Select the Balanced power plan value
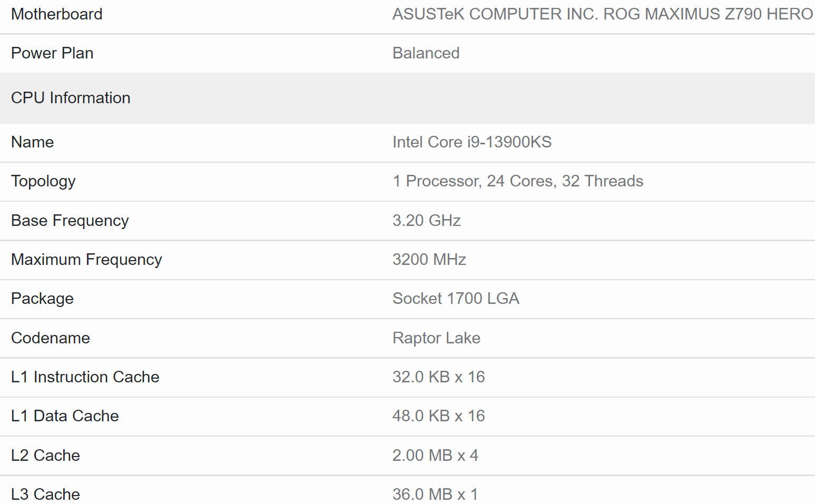This screenshot has width=815, height=504. 426,53
